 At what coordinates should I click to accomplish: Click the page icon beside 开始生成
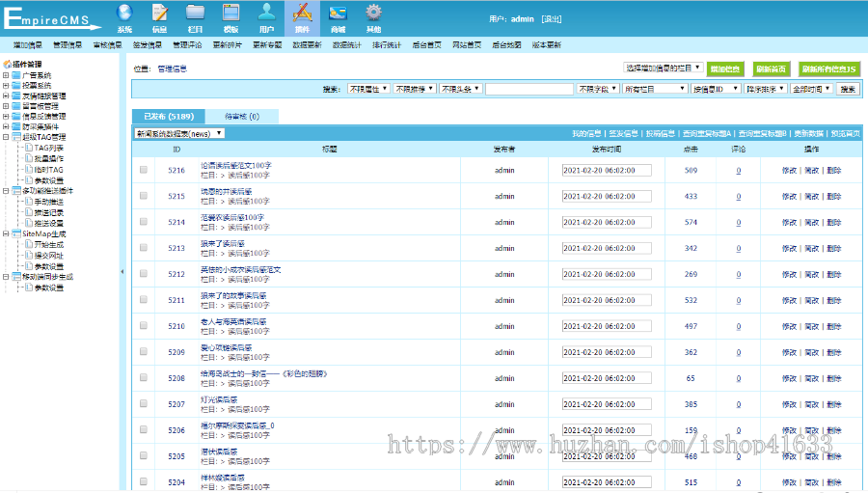pyautogui.click(x=29, y=244)
